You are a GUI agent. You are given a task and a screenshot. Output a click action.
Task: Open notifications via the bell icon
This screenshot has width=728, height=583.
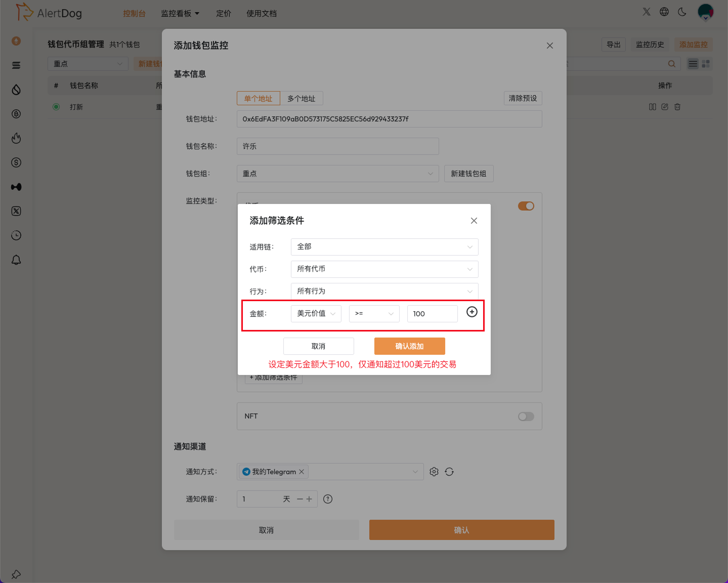point(16,260)
